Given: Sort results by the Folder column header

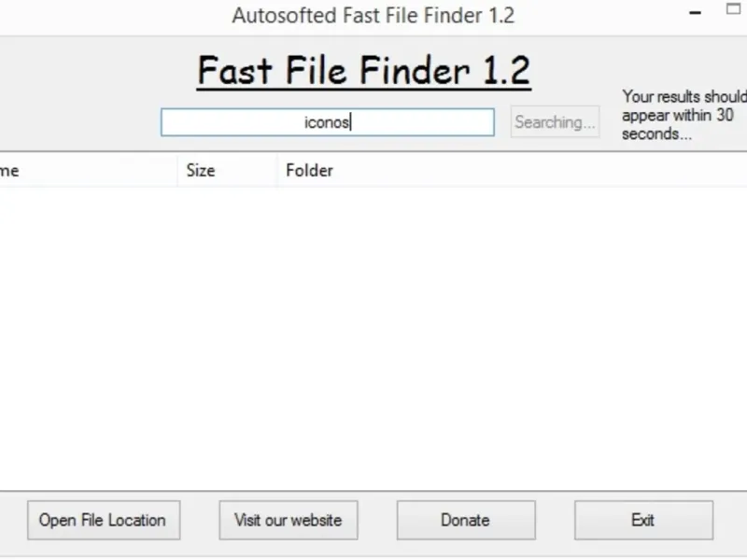Looking at the screenshot, I should click(x=309, y=170).
